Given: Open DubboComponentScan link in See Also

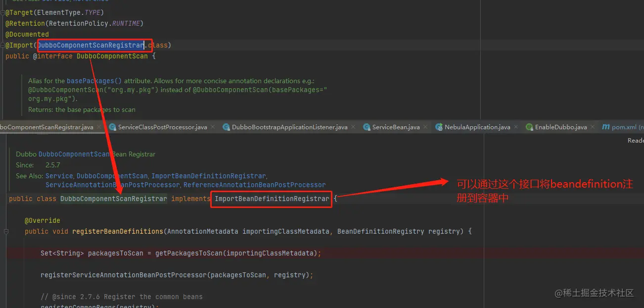Looking at the screenshot, I should point(112,176).
